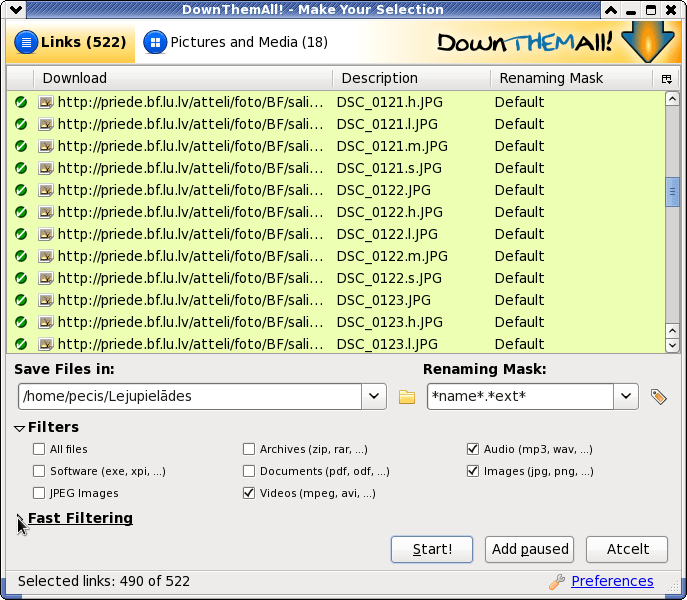687x600 pixels.
Task: Sort by the Description column header
Action: point(411,78)
